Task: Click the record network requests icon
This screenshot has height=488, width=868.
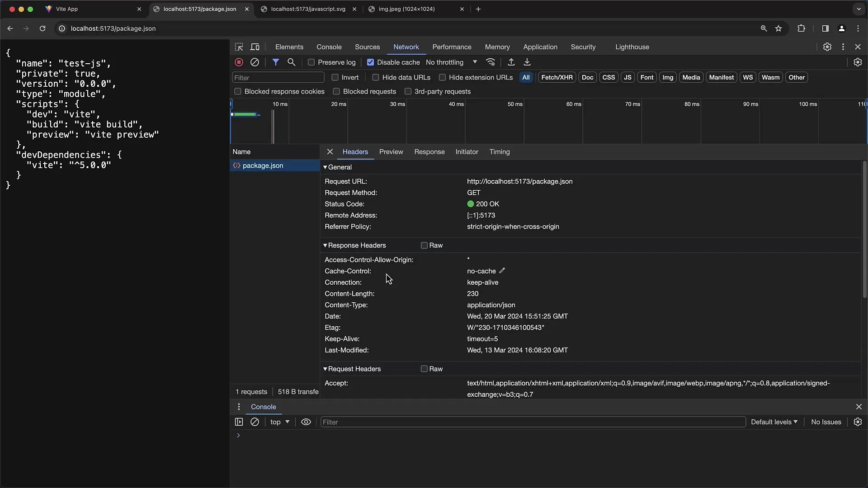Action: (x=238, y=62)
